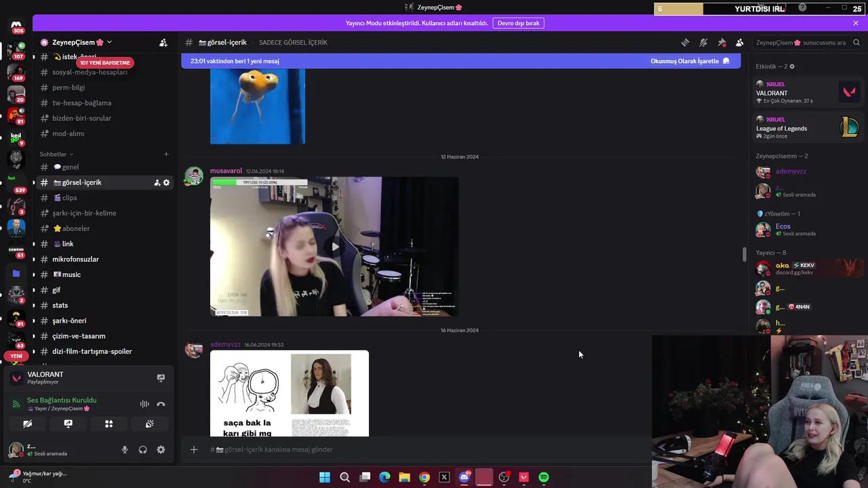This screenshot has height=488, width=868.
Task: Click the server search field
Action: click(807, 43)
